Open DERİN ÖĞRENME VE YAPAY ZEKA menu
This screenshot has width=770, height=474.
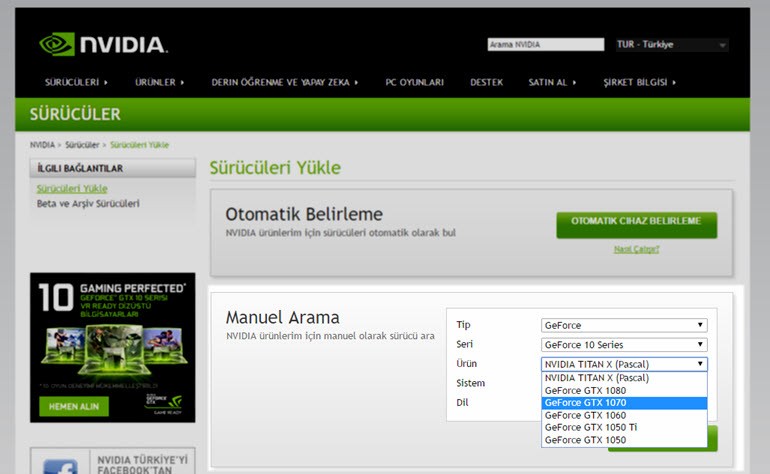tap(285, 82)
